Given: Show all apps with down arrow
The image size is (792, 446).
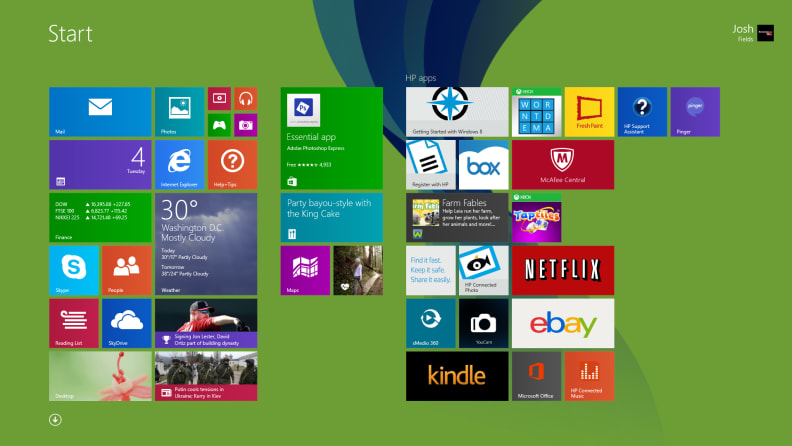Looking at the screenshot, I should pos(56,420).
